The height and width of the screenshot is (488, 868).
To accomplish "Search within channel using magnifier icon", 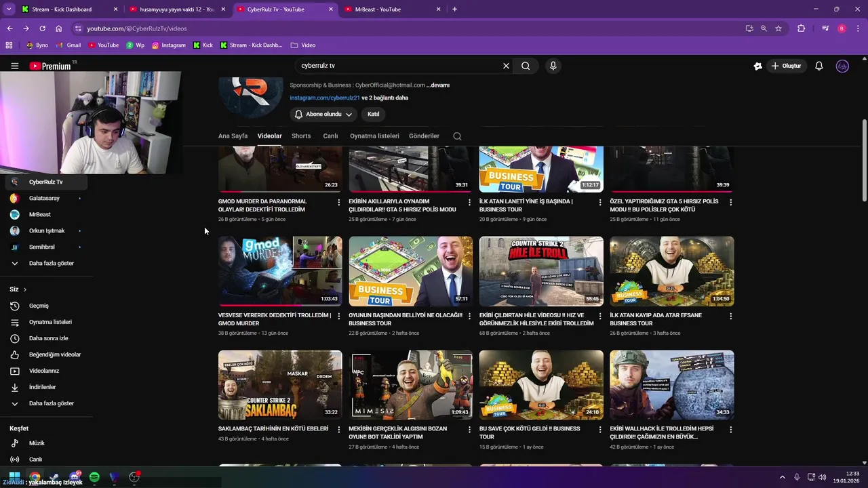I will click(x=457, y=136).
